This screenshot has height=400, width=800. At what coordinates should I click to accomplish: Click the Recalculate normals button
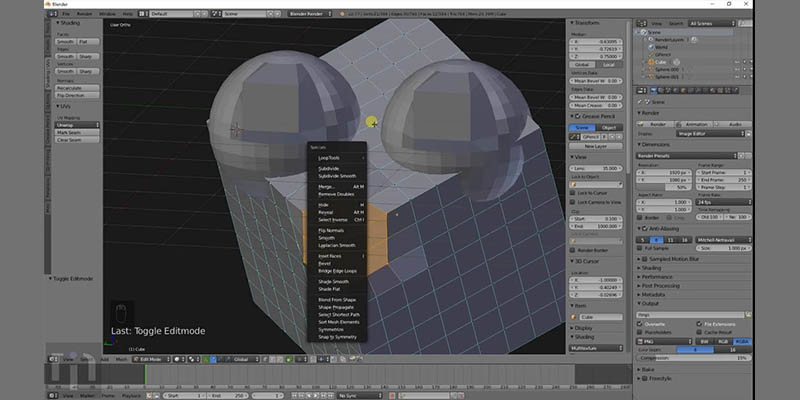pos(77,88)
